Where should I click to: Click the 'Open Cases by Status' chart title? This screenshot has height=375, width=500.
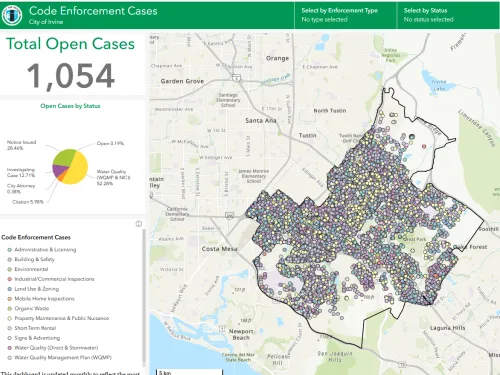pos(70,106)
